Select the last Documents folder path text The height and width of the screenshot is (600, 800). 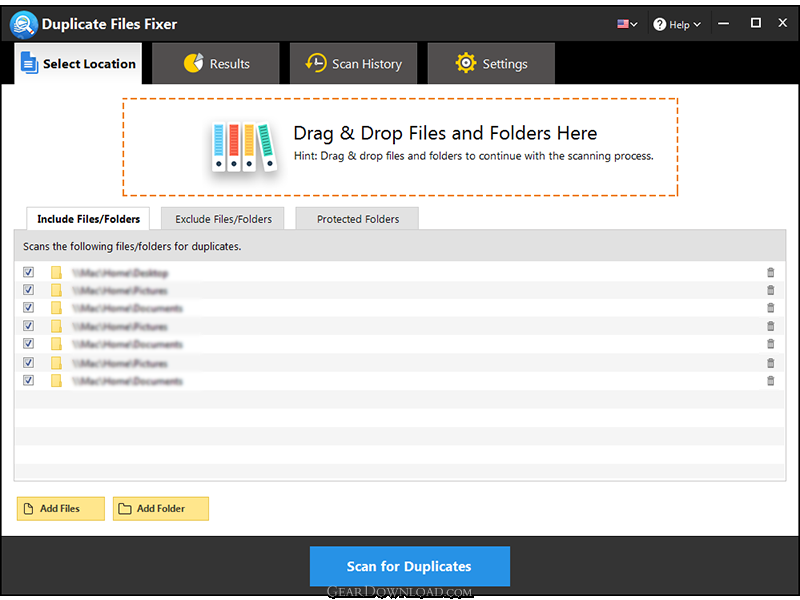(127, 381)
